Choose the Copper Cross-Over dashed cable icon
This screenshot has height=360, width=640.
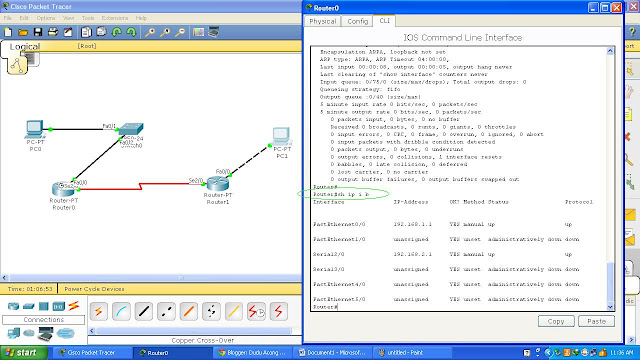click(x=166, y=312)
